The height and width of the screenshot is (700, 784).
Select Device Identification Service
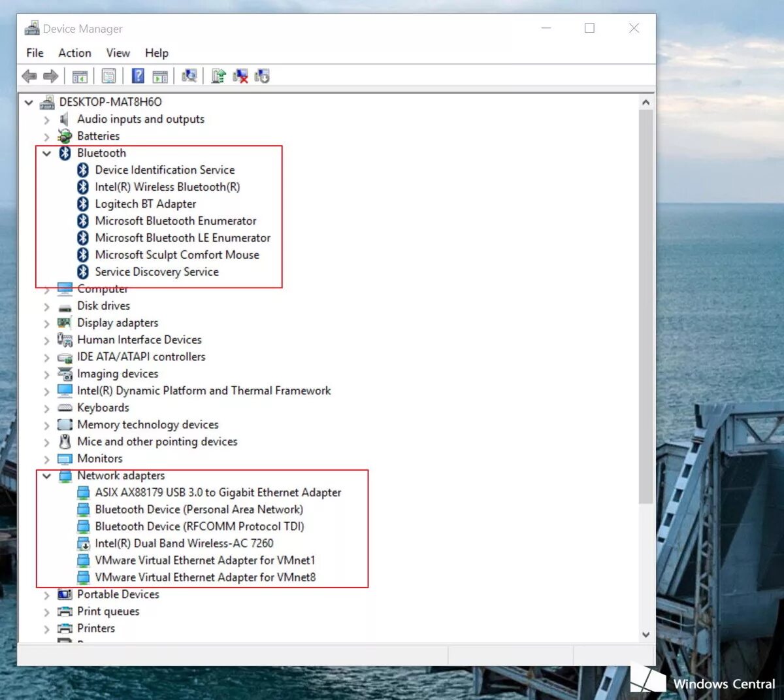(165, 170)
